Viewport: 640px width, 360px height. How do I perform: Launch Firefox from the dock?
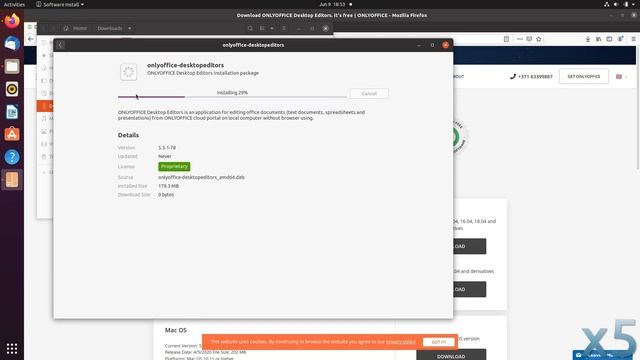click(x=12, y=21)
